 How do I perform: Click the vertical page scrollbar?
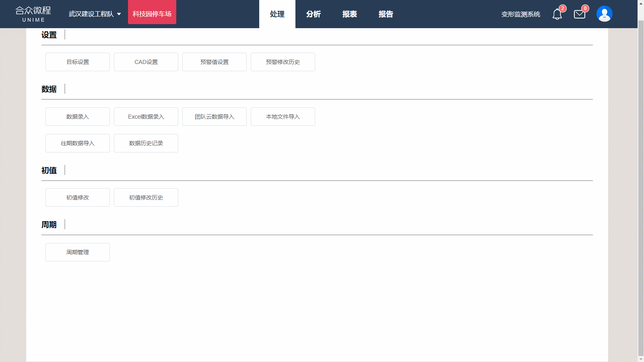pyautogui.click(x=641, y=181)
